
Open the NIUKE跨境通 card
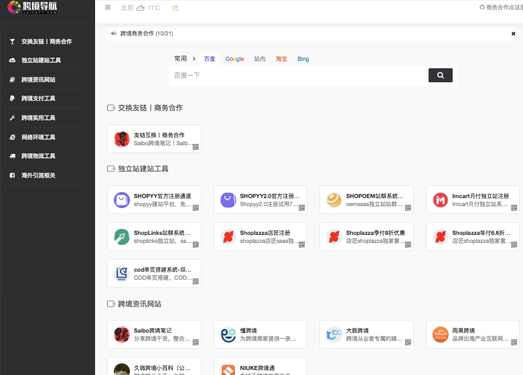coord(260,366)
